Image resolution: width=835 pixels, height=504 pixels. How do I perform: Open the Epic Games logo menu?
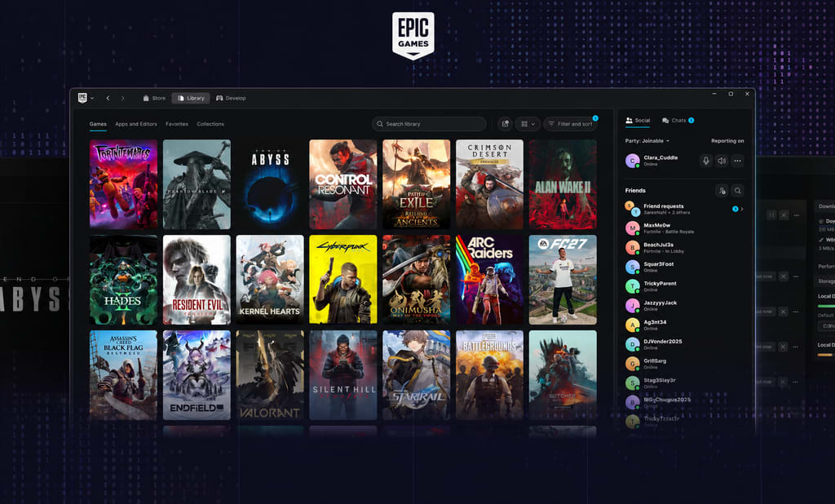(x=82, y=98)
